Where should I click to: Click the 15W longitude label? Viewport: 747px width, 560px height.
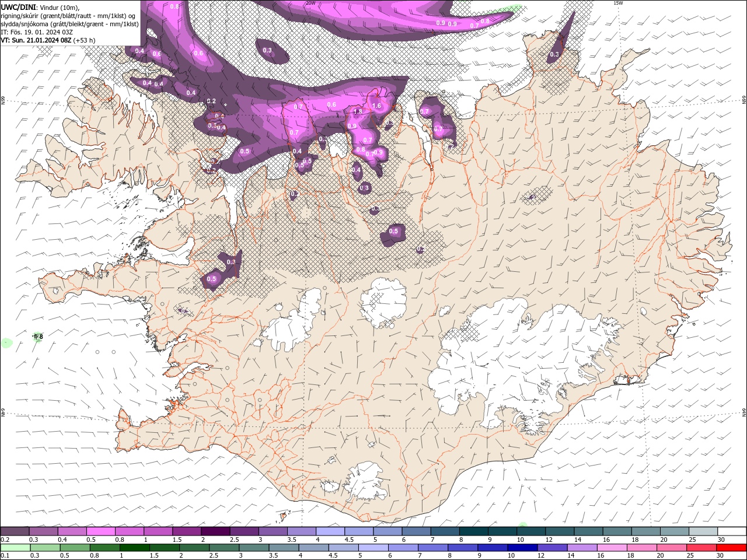(x=618, y=3)
